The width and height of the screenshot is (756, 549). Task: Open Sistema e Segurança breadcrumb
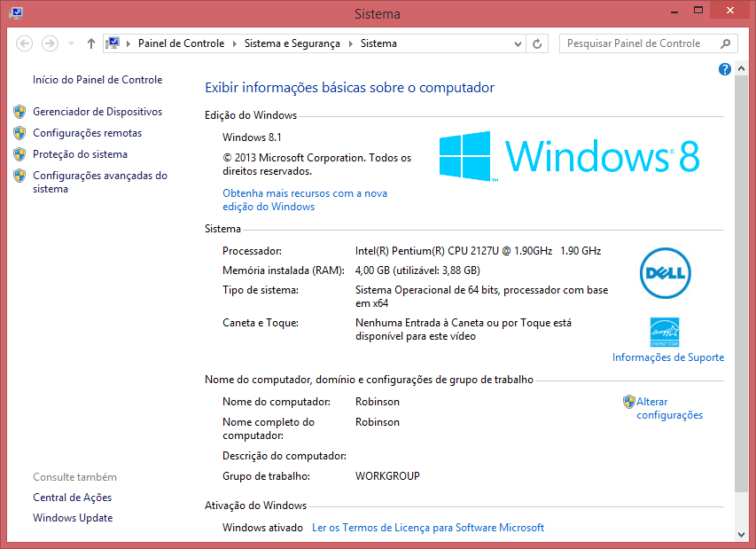point(292,43)
